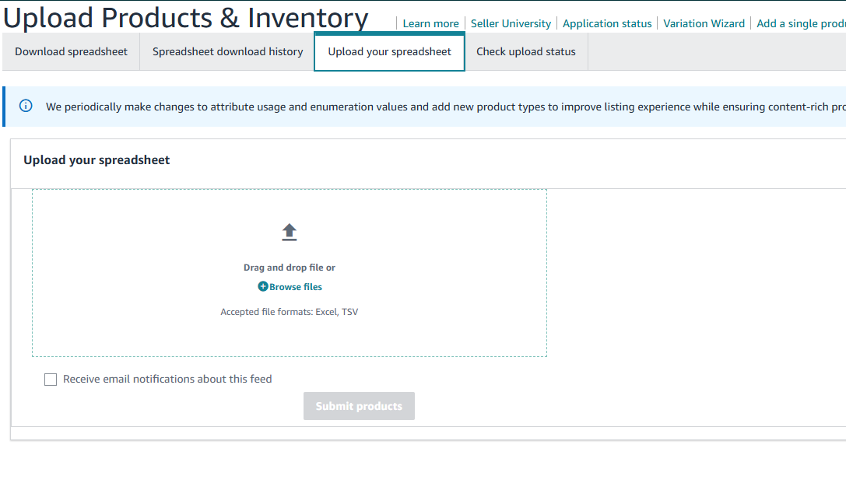This screenshot has height=504, width=846.
Task: Click the Upload your spreadsheet section heading
Action: click(97, 160)
